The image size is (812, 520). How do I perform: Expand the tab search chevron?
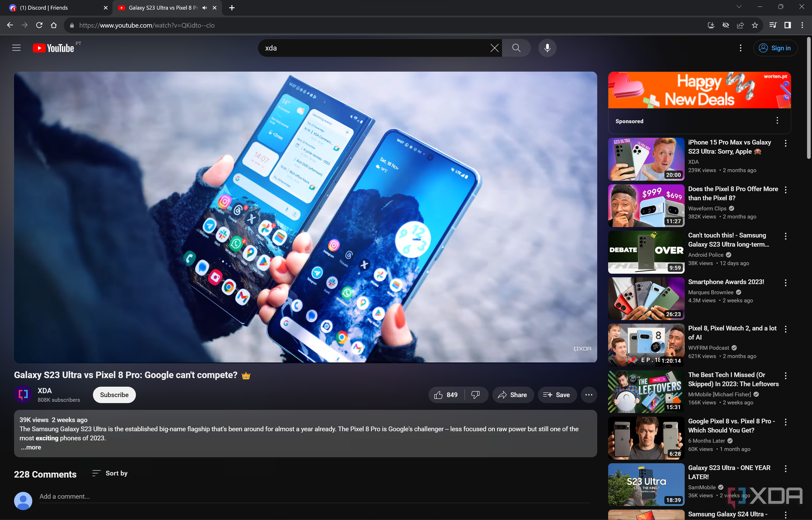click(x=739, y=7)
